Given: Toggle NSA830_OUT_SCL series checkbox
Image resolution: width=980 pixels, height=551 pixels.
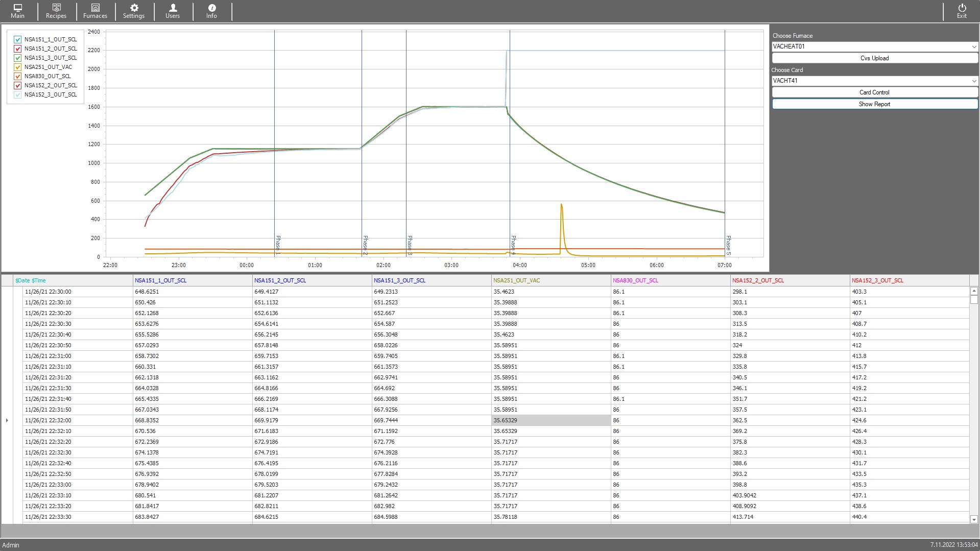Looking at the screenshot, I should [18, 76].
